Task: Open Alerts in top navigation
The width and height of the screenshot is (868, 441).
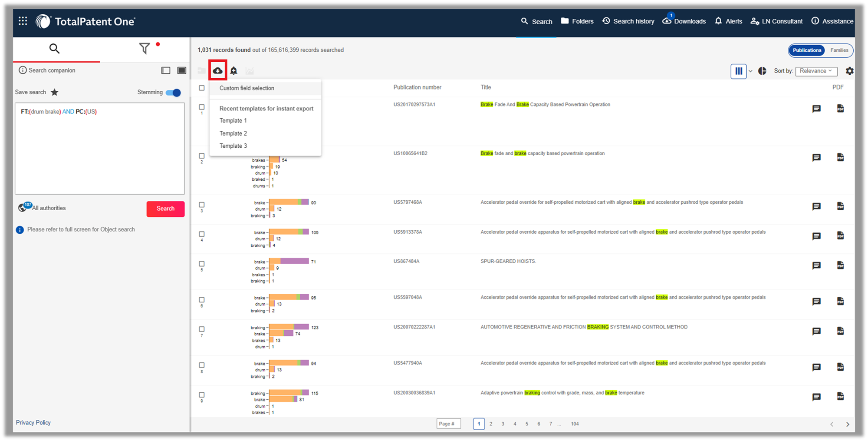Action: [x=728, y=21]
